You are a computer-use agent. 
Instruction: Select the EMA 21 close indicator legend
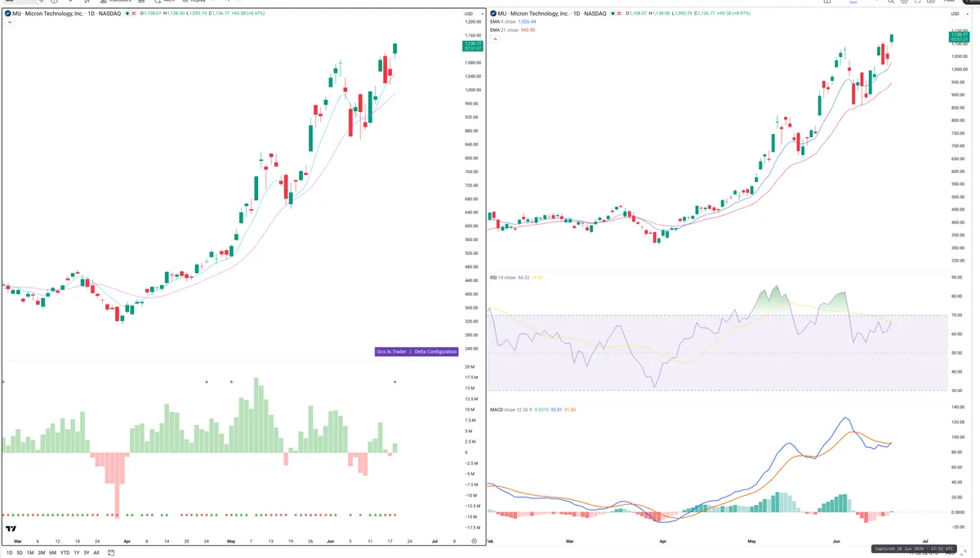coord(512,30)
